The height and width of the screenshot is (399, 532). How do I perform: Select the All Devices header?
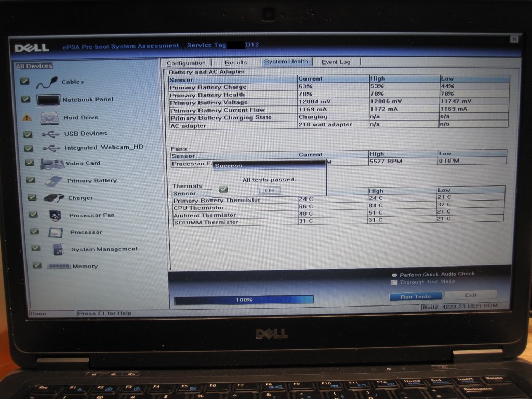coord(34,66)
